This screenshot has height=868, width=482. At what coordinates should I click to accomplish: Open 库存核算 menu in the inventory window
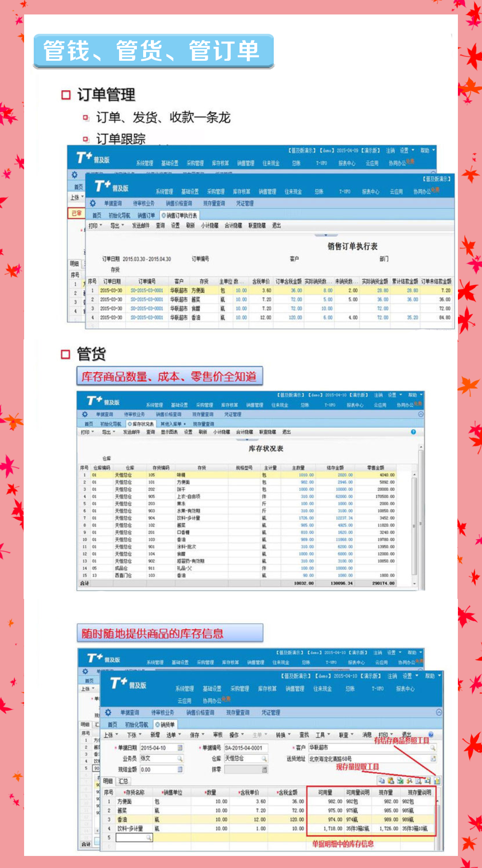pyautogui.click(x=229, y=405)
